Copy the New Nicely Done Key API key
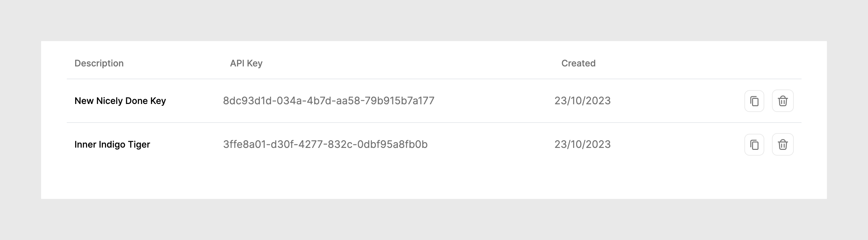The height and width of the screenshot is (240, 868). point(754,101)
